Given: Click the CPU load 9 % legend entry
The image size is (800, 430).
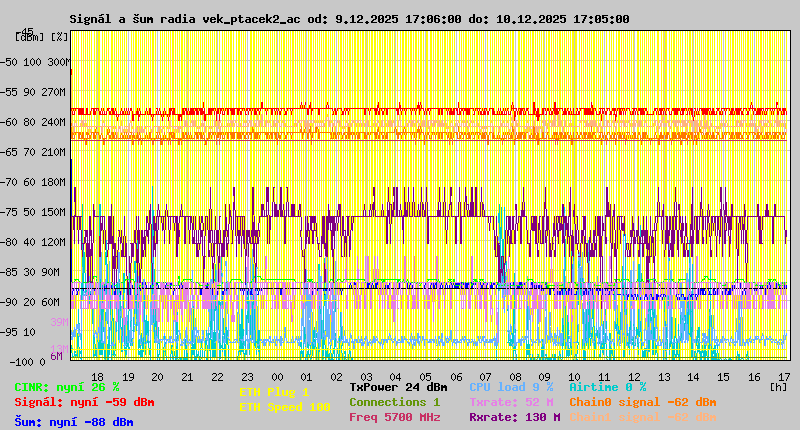Looking at the screenshot, I should [511, 386].
